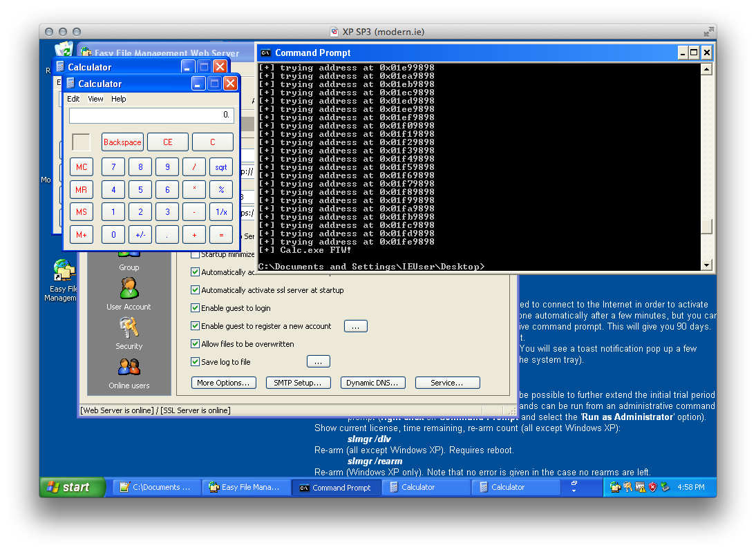Click the percent button in Calculator
This screenshot has width=756, height=552.
[221, 190]
